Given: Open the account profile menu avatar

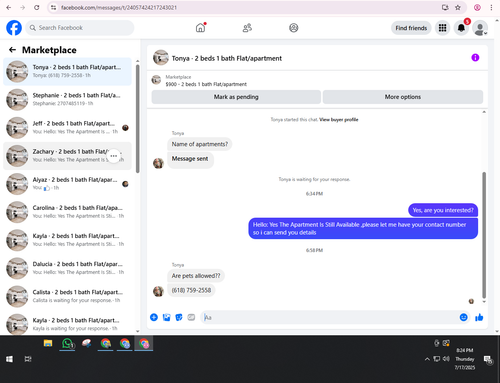Looking at the screenshot, I should [x=480, y=28].
